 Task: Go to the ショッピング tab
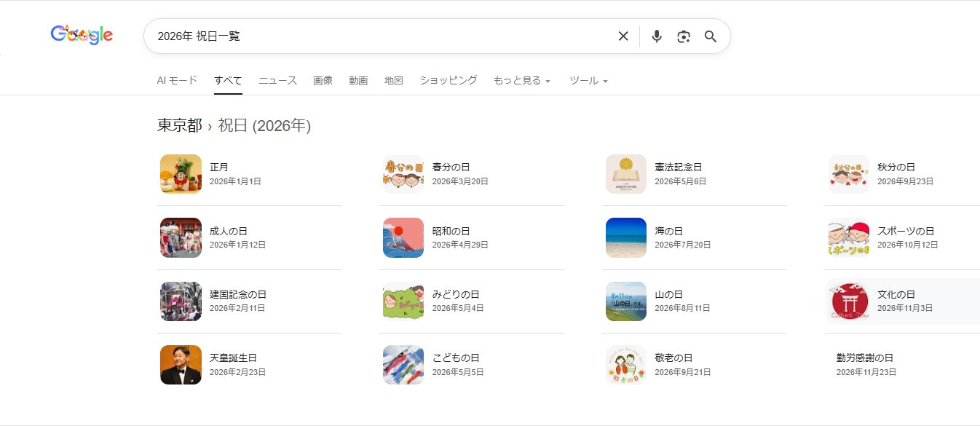[448, 81]
